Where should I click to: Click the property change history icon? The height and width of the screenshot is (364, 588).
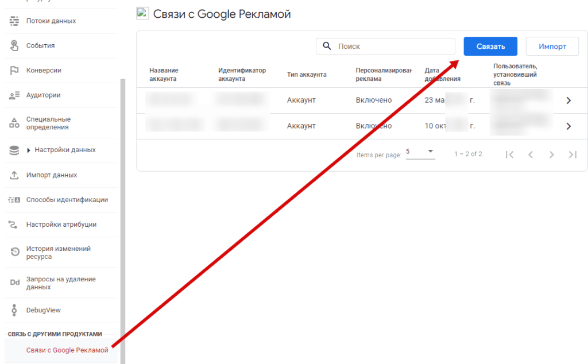tap(15, 252)
